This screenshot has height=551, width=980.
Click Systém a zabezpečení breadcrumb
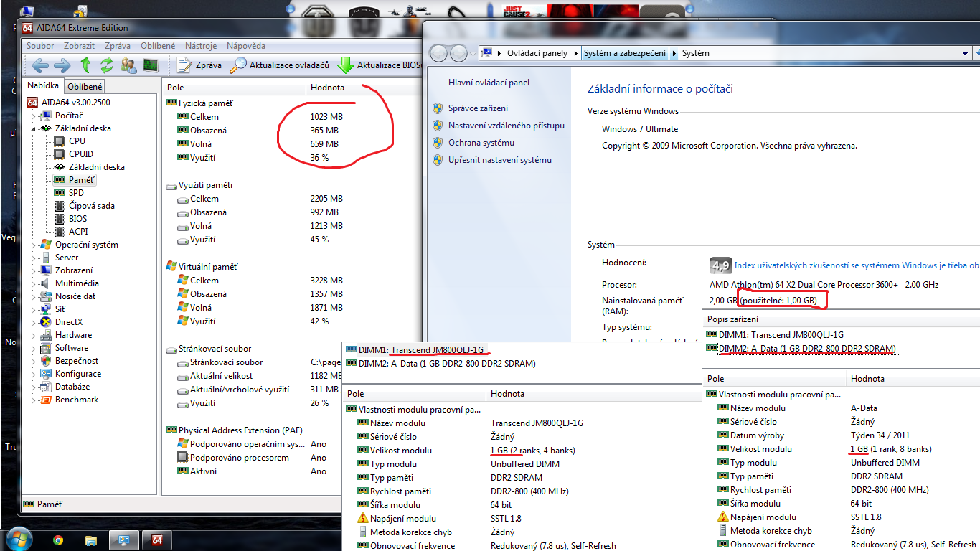pos(625,53)
